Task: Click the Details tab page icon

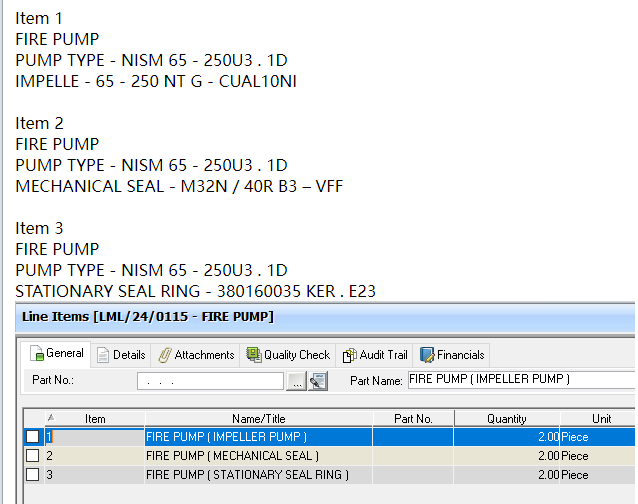Action: point(103,355)
